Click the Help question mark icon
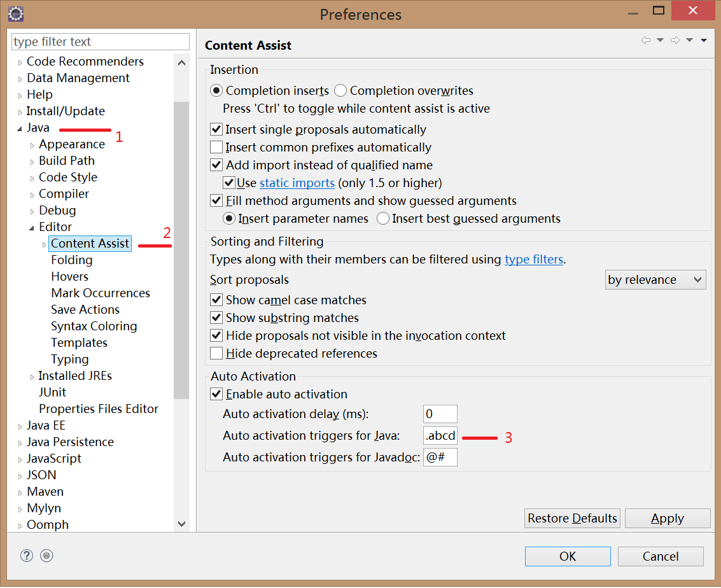This screenshot has width=721, height=588. point(26,556)
